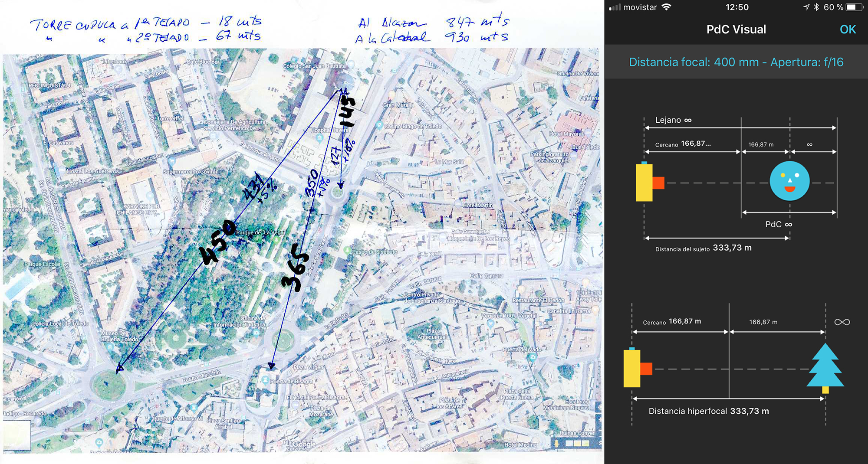868x464 pixels.
Task: Tap OK in the PdC Visual header
Action: [x=847, y=29]
